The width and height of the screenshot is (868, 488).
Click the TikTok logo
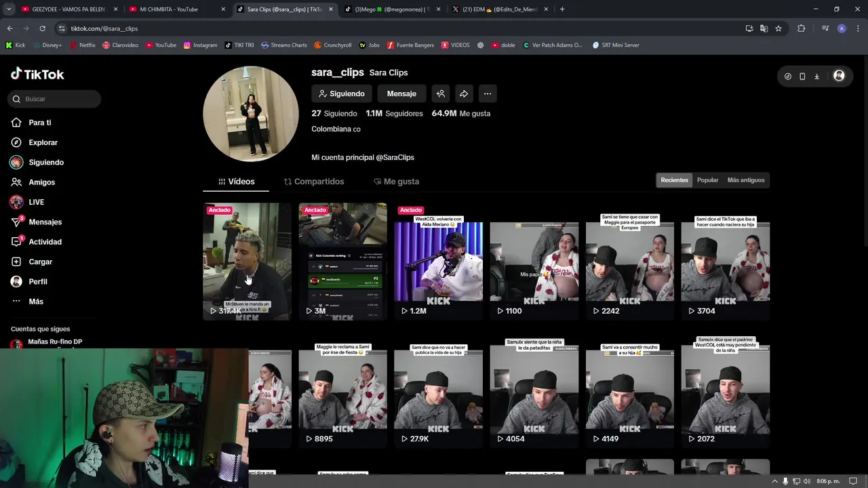[37, 74]
